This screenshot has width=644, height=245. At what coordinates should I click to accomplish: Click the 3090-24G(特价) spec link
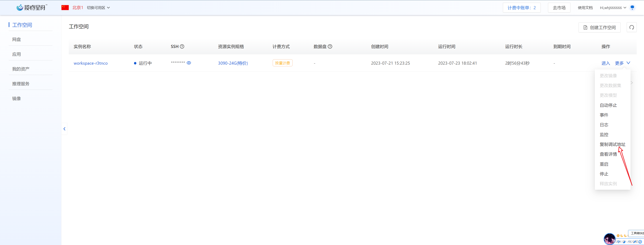233,63
